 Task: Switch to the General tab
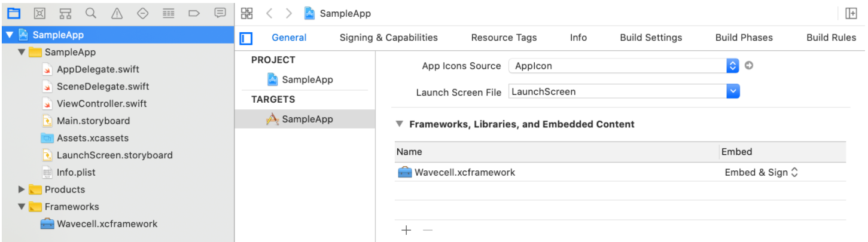pyautogui.click(x=289, y=38)
